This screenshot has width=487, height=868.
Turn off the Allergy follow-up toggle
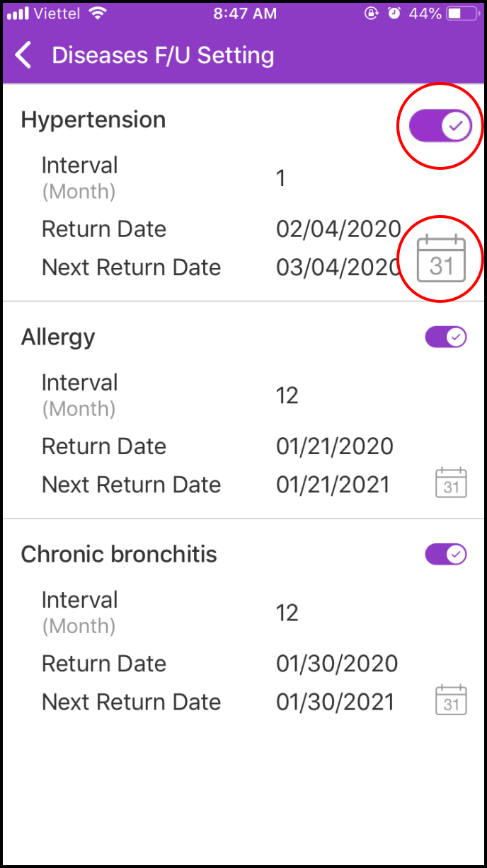pos(446,337)
